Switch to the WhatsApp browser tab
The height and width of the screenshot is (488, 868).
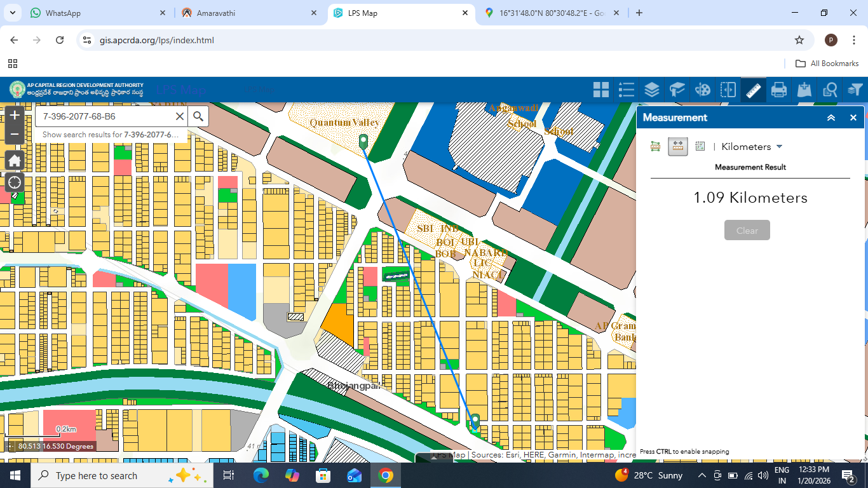[89, 13]
